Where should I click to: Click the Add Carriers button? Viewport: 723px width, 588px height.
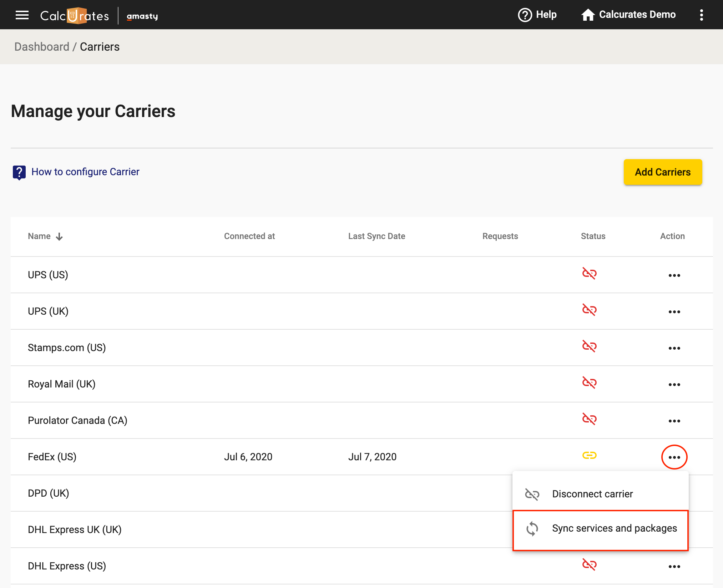tap(663, 172)
